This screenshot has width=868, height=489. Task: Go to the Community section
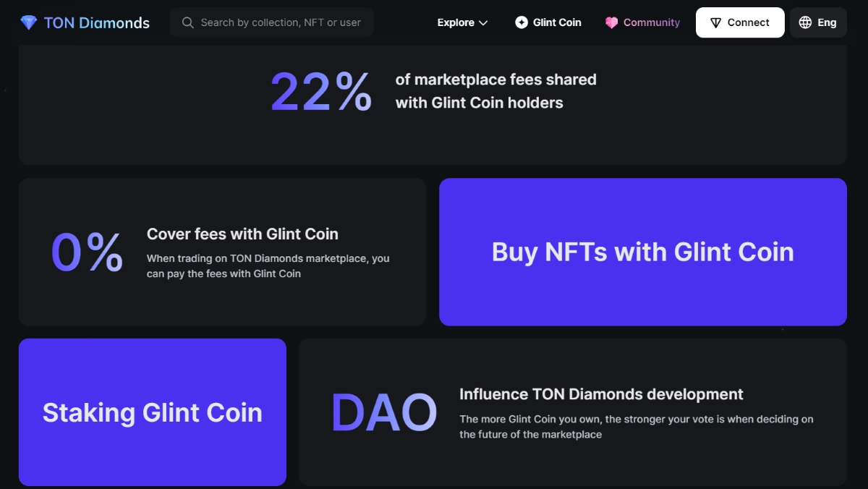651,22
